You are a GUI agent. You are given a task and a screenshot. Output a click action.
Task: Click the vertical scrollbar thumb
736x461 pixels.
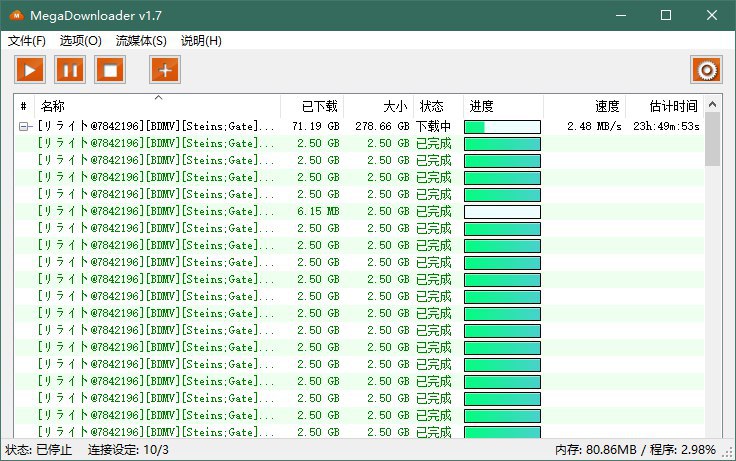pyautogui.click(x=712, y=139)
